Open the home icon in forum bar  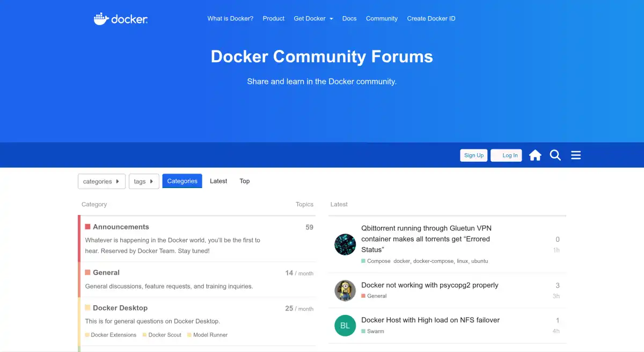point(535,155)
